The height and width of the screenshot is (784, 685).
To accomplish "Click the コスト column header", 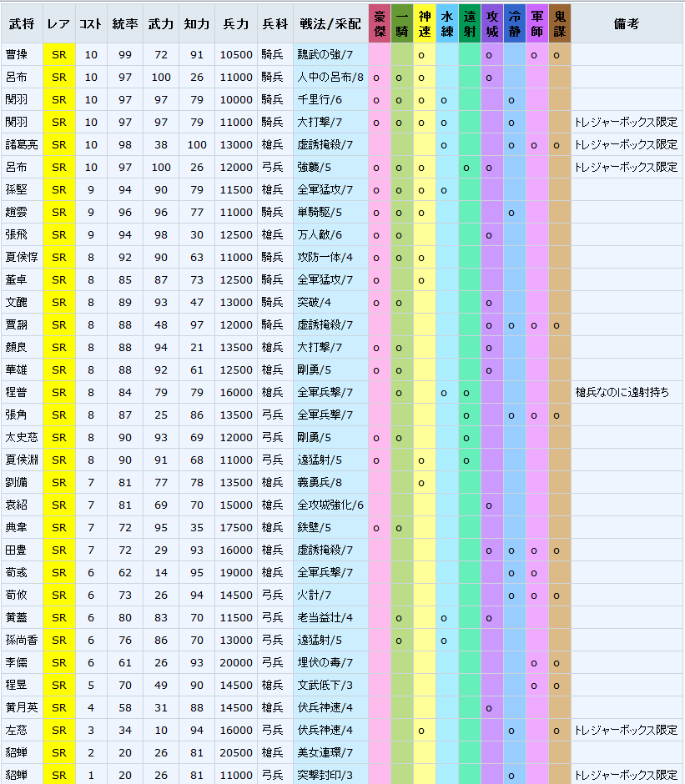I will pos(91,23).
